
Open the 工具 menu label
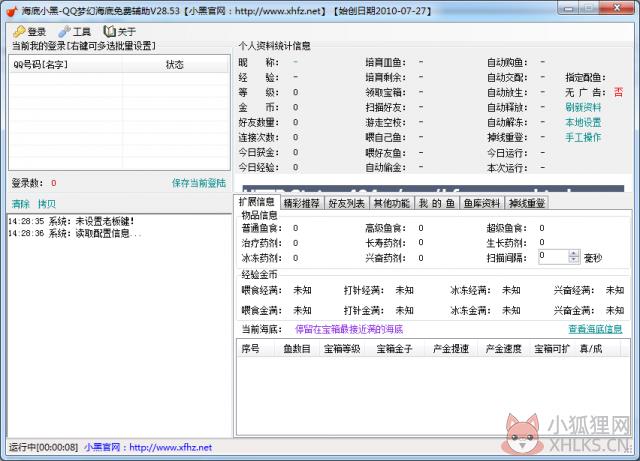(x=82, y=32)
